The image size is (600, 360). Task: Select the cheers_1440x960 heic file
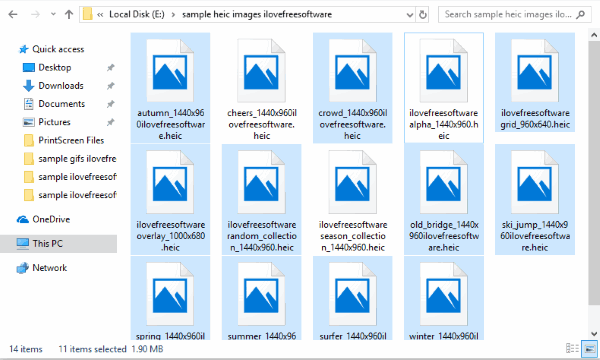point(262,88)
